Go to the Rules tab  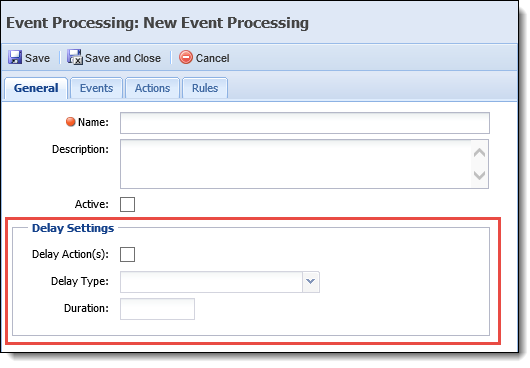205,88
